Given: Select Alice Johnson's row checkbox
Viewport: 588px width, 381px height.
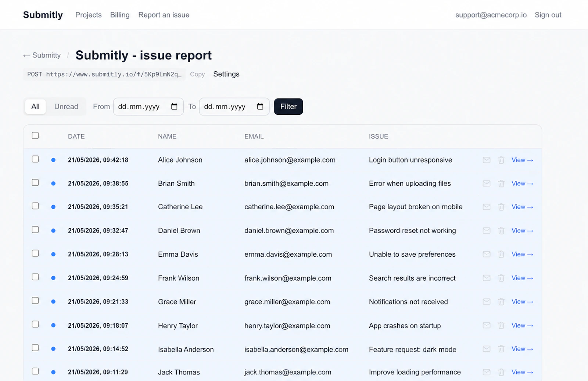Looking at the screenshot, I should pos(35,159).
